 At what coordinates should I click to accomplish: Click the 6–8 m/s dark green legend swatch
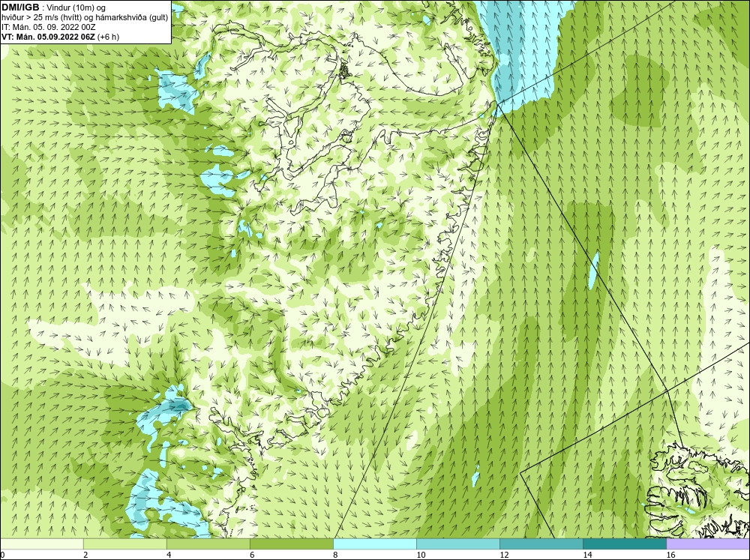(x=291, y=544)
